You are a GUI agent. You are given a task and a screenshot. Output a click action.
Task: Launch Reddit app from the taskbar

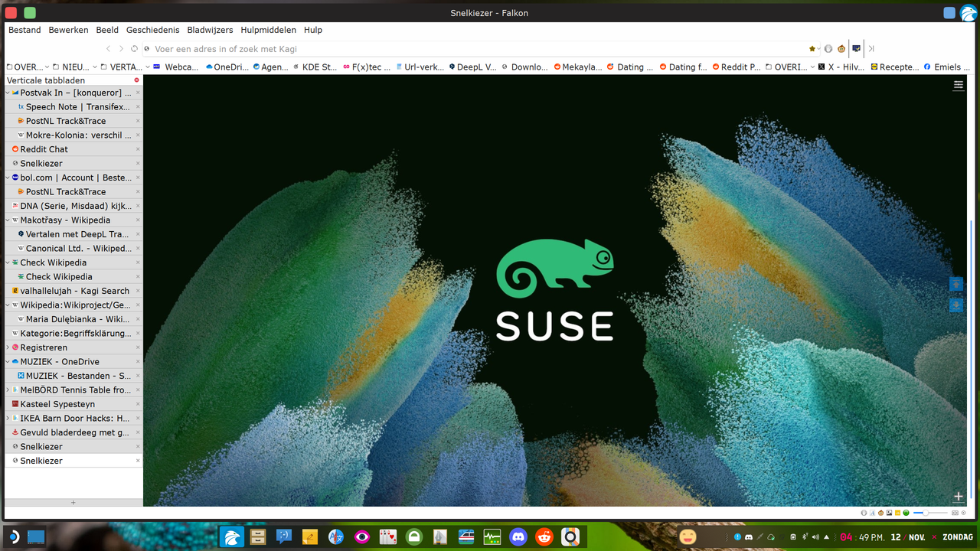[x=544, y=537]
